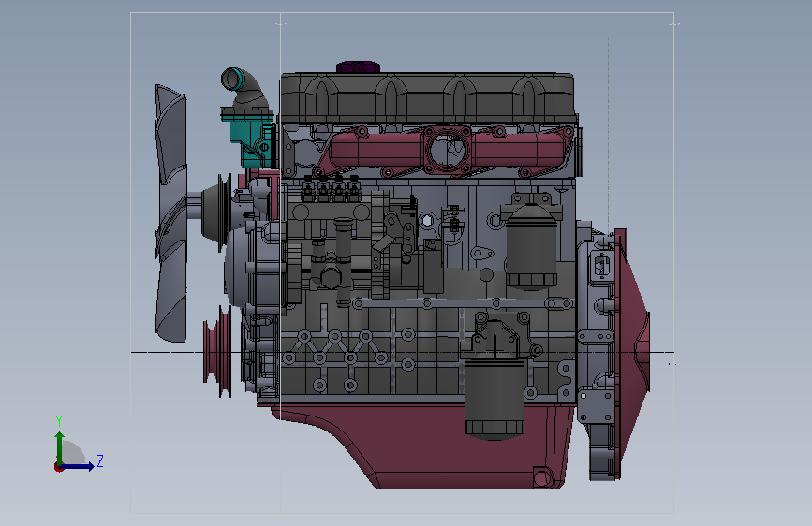Select the red origin ball of the triad
812x526 pixels.
click(58, 467)
